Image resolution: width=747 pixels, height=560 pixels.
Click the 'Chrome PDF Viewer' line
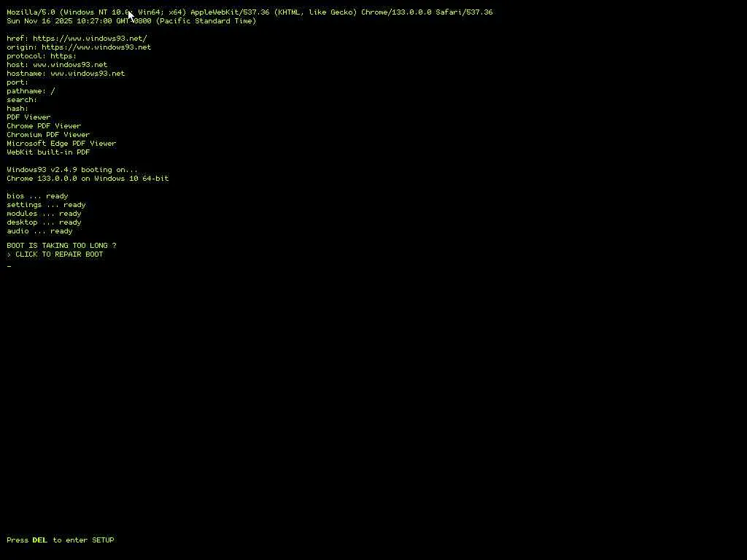[x=44, y=126]
